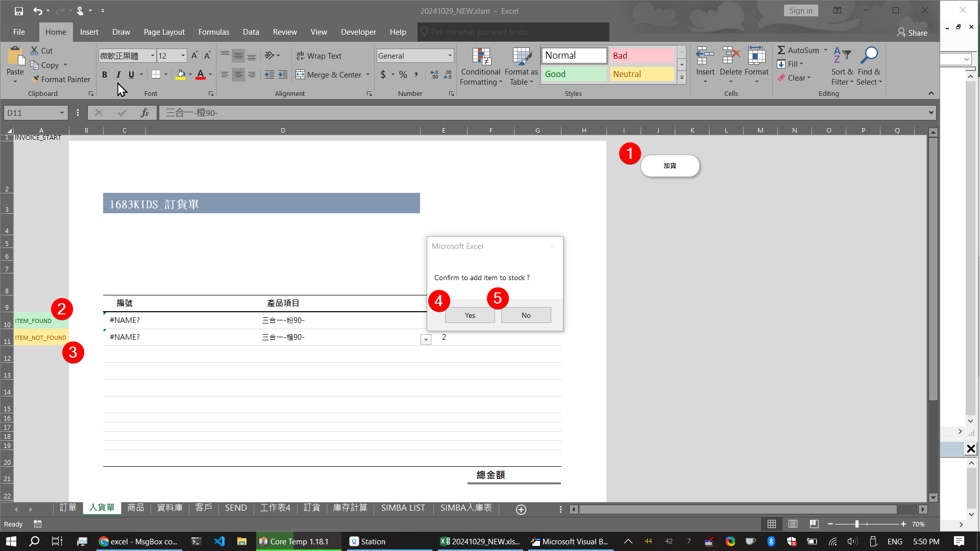Click the Merge & Center icon
Screen dimensions: 980x551
tap(300, 74)
